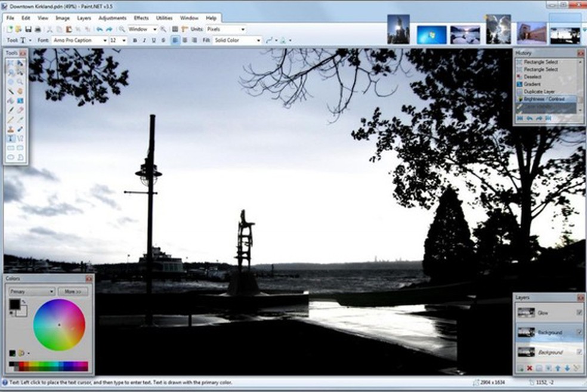The image size is (587, 392).
Task: Select the Paintbrush tool
Action: coord(11,110)
